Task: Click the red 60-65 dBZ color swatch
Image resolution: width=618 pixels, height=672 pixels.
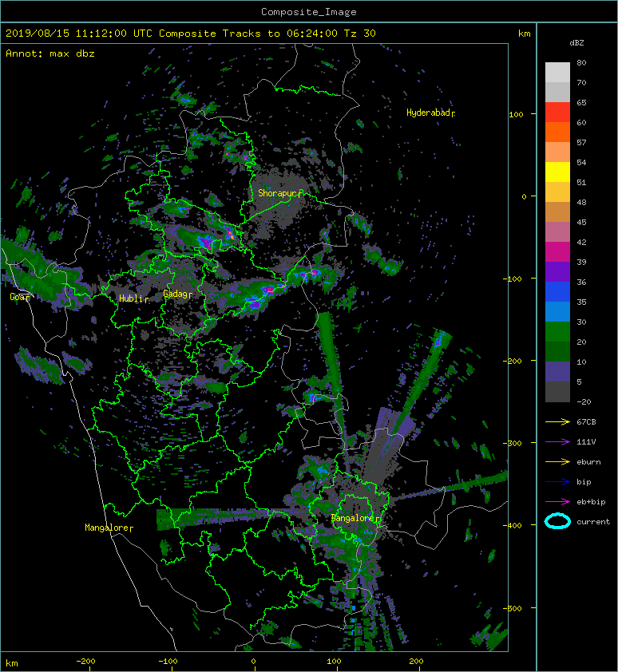Action: [557, 113]
